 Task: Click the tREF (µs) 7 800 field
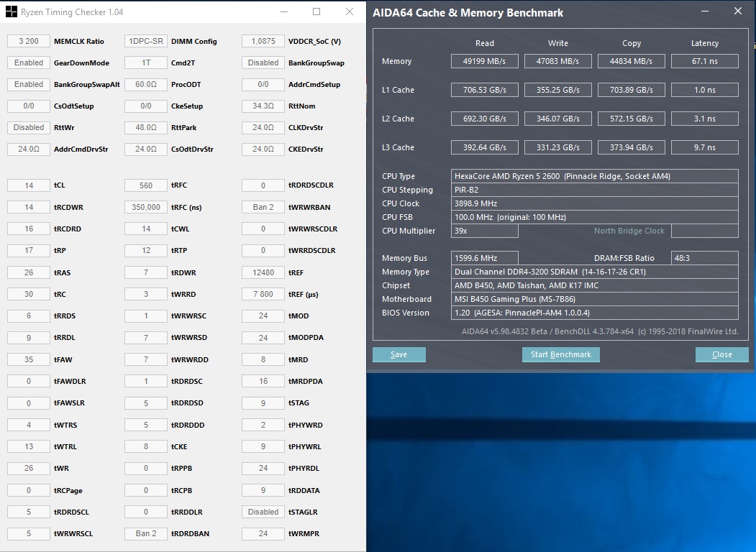[x=263, y=294]
